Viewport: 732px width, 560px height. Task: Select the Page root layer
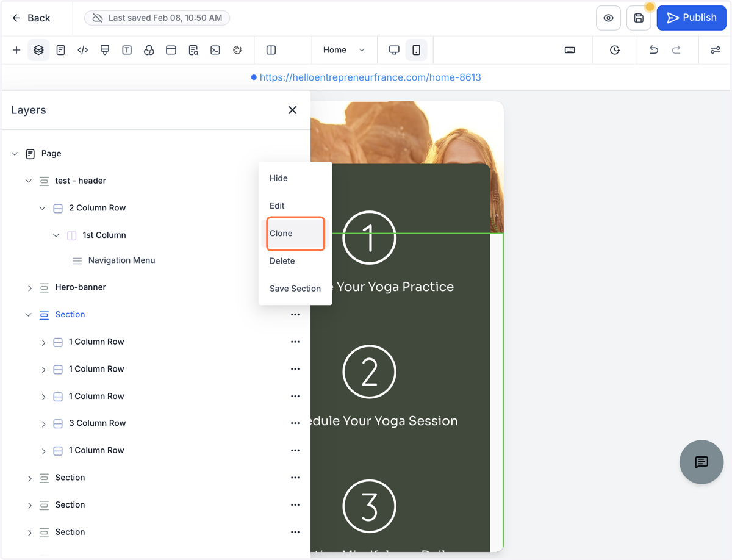(x=51, y=154)
